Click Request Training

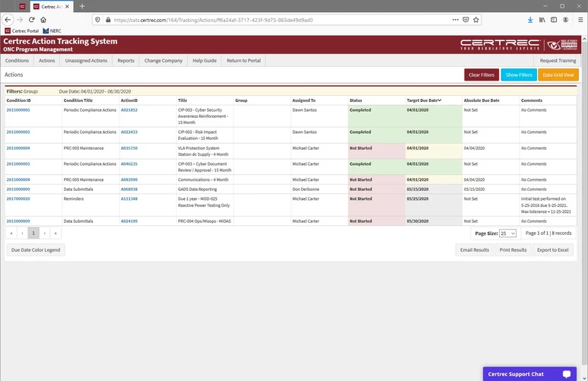[x=558, y=60]
